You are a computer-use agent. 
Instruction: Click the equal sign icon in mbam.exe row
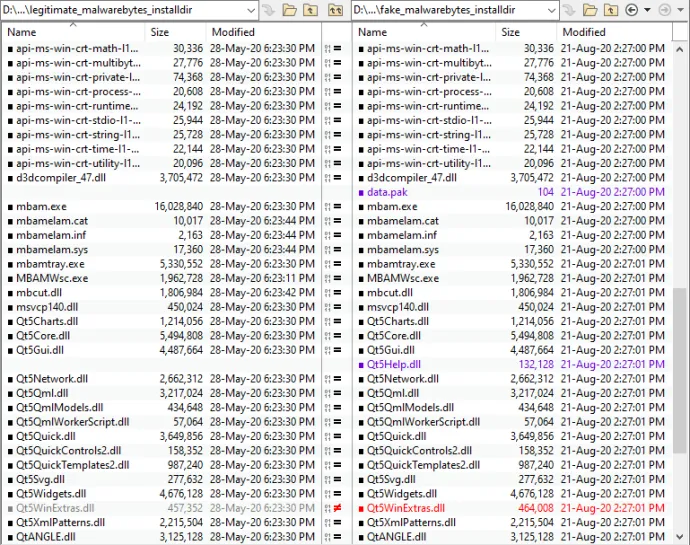(x=337, y=206)
